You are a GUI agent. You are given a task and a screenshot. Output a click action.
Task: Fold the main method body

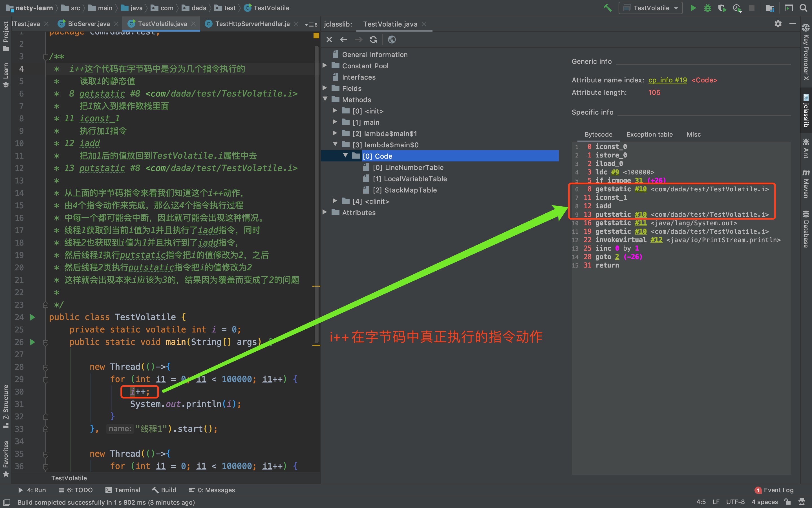(x=46, y=342)
